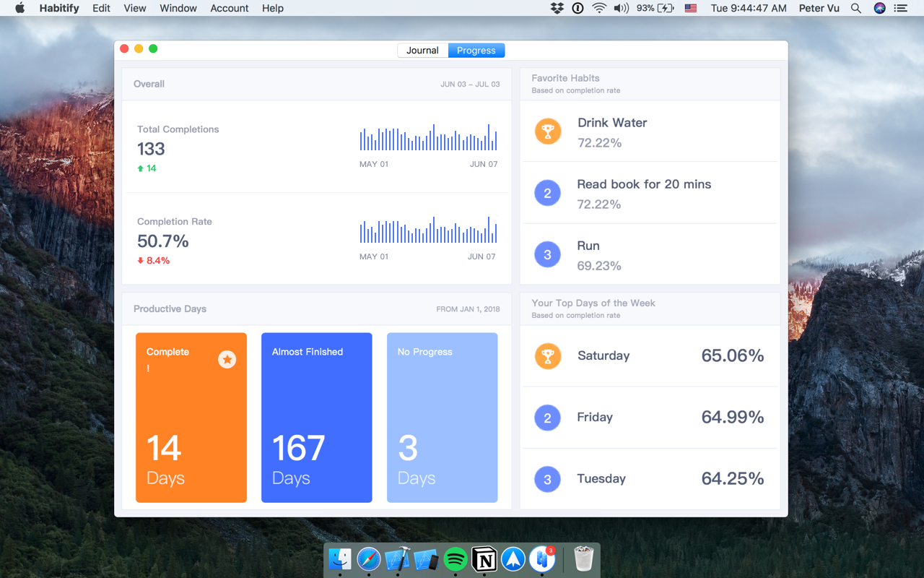The height and width of the screenshot is (578, 924).
Task: Click the rank 3 badge next to Run
Action: click(547, 254)
